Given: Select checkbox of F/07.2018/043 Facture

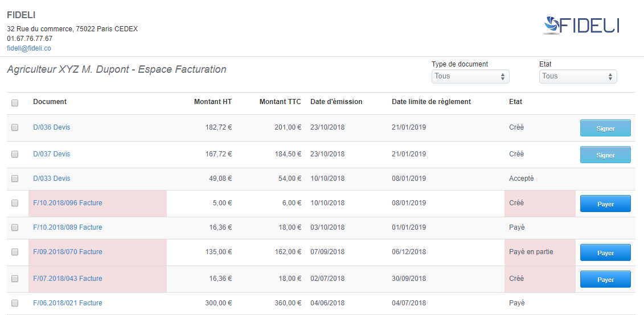Looking at the screenshot, I should click(x=15, y=279).
